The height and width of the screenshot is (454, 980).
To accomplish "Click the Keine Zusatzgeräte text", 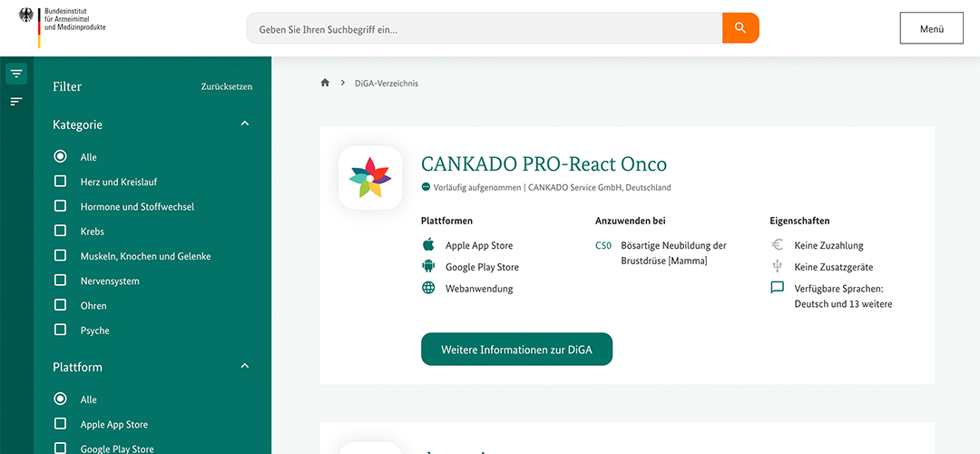I will coord(834,267).
